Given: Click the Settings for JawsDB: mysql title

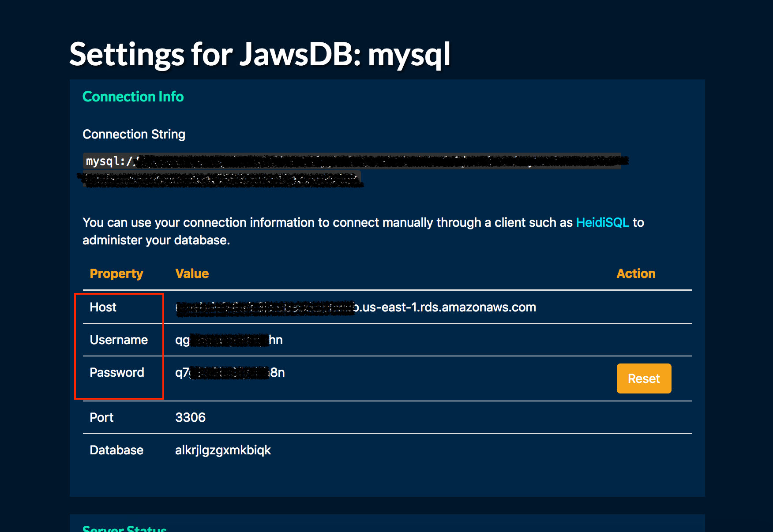Looking at the screenshot, I should (x=260, y=54).
